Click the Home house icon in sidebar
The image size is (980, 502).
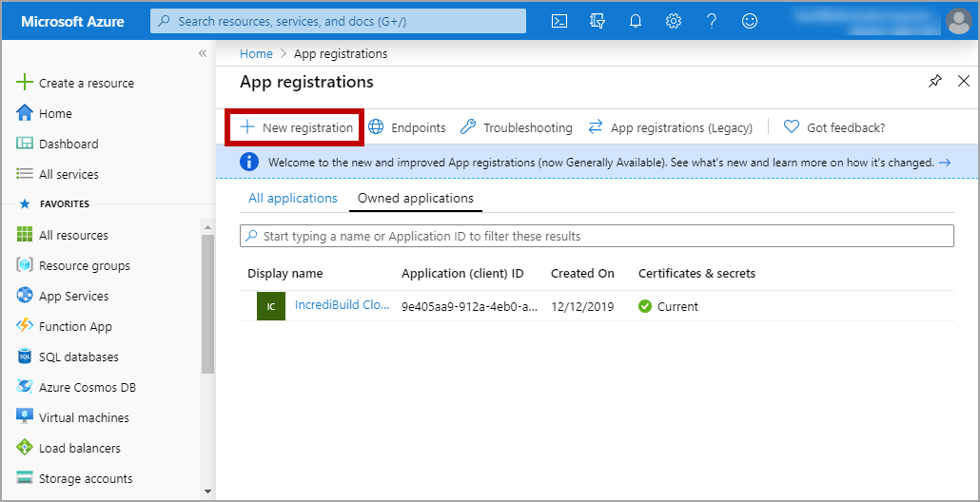pyautogui.click(x=25, y=113)
